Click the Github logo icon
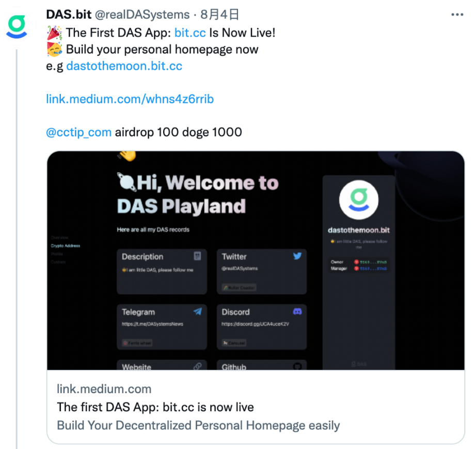 coord(297,366)
